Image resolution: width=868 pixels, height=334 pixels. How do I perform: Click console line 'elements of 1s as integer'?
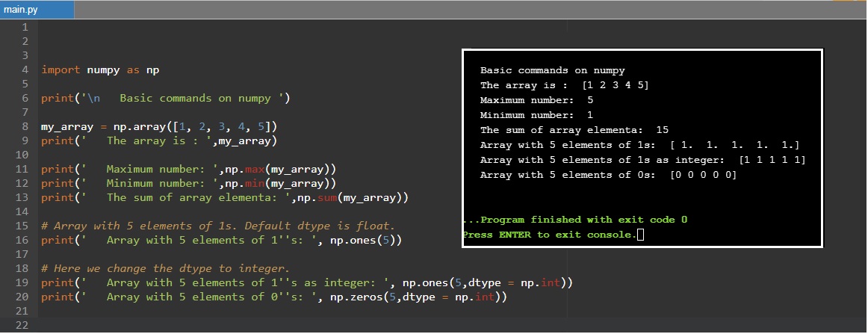642,160
